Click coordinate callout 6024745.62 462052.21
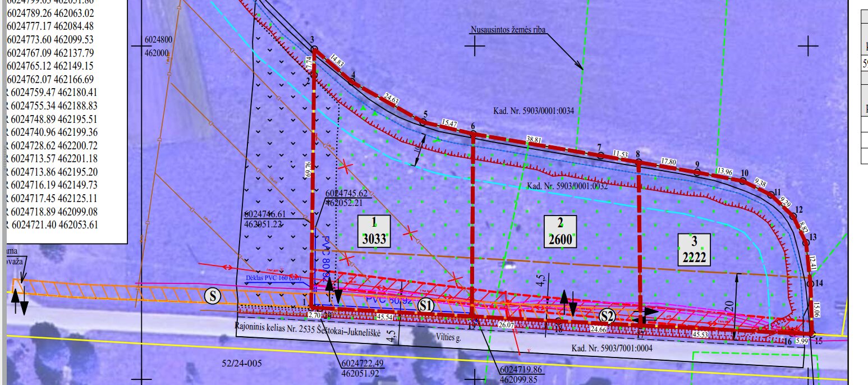This screenshot has width=868, height=385. 346,198
